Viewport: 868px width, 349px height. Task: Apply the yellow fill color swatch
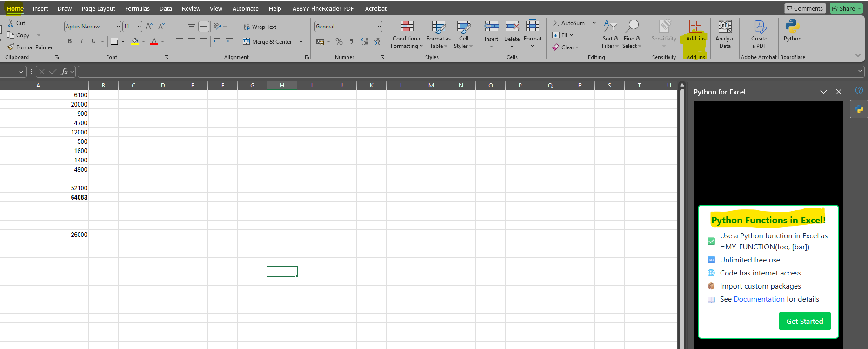[x=135, y=41]
